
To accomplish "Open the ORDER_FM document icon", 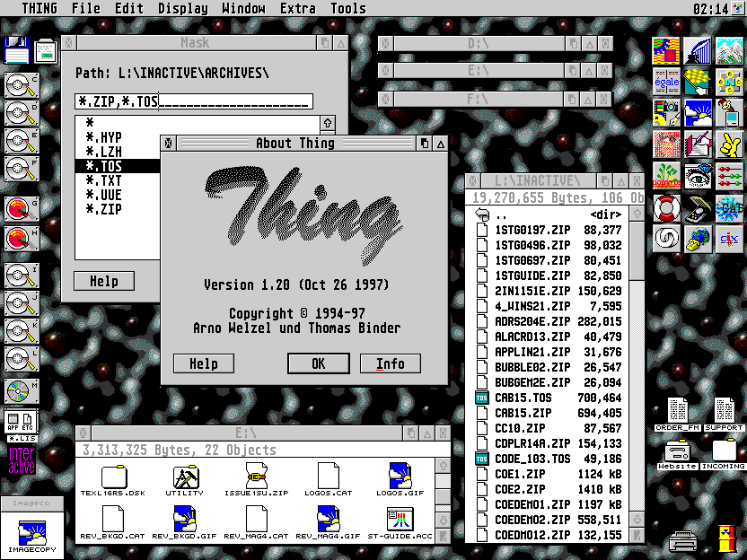I will click(x=678, y=415).
